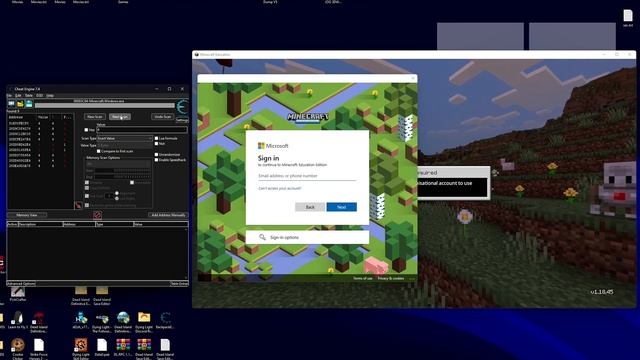The height and width of the screenshot is (360, 640).
Task: Toggle Writable checkbox in Memory Scan Options
Action: [x=87, y=182]
